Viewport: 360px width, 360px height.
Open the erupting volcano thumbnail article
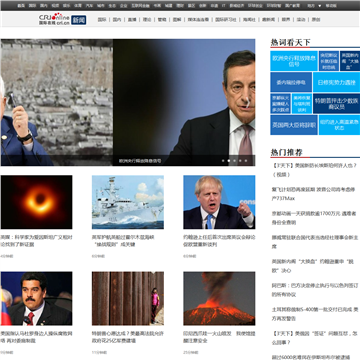219,298
